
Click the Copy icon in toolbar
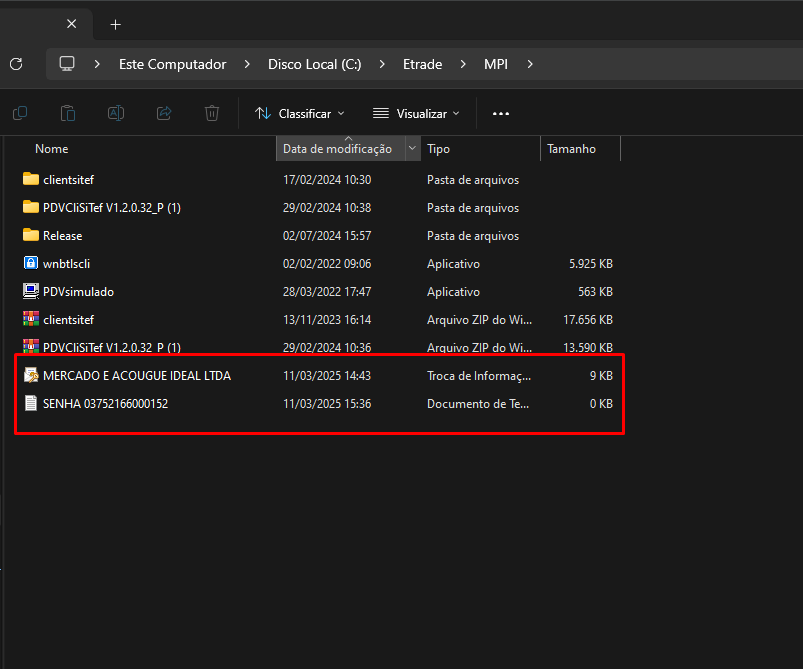pyautogui.click(x=20, y=113)
